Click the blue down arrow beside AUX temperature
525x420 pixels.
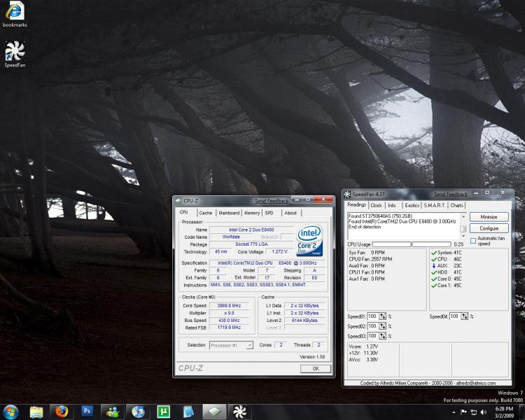click(433, 265)
